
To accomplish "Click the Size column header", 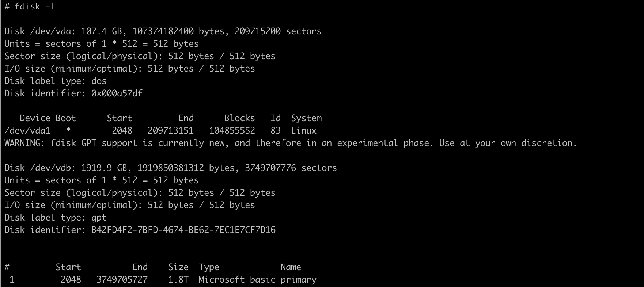I will point(178,267).
